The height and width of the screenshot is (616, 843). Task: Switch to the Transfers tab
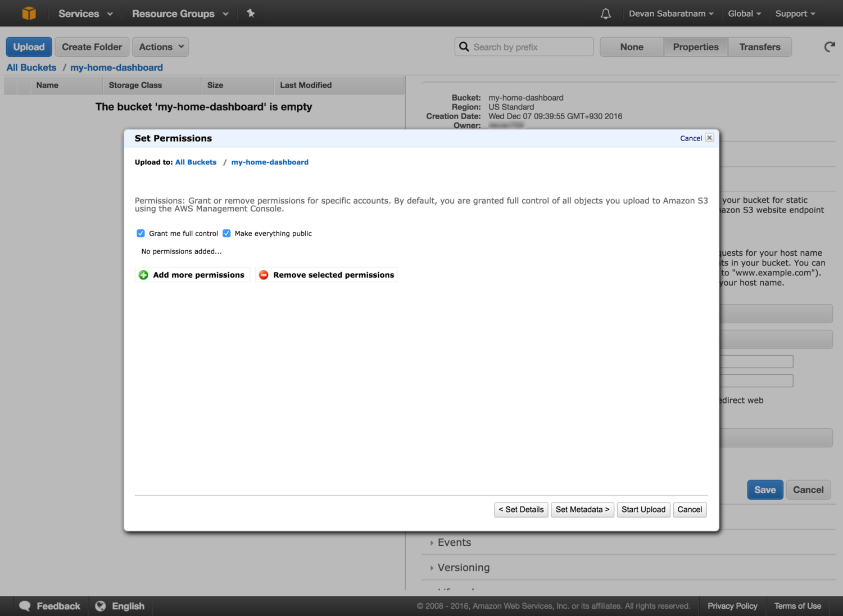click(x=760, y=47)
